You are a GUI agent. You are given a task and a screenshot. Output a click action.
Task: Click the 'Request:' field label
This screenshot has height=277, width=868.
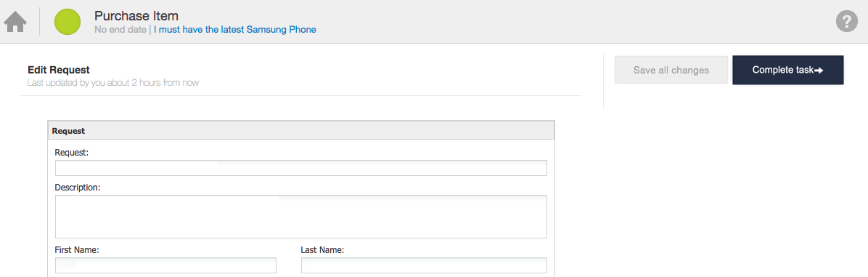pyautogui.click(x=71, y=153)
